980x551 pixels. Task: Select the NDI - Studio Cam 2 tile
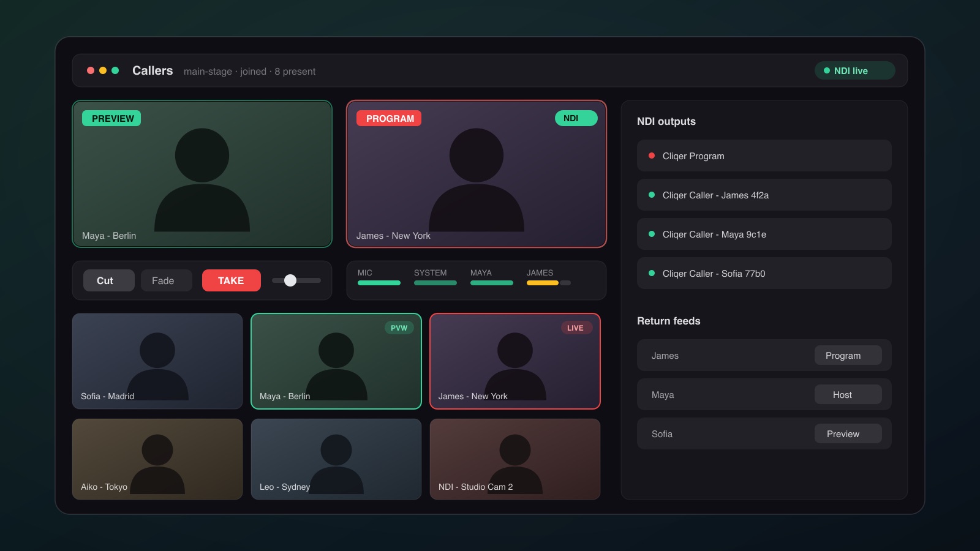point(515,459)
